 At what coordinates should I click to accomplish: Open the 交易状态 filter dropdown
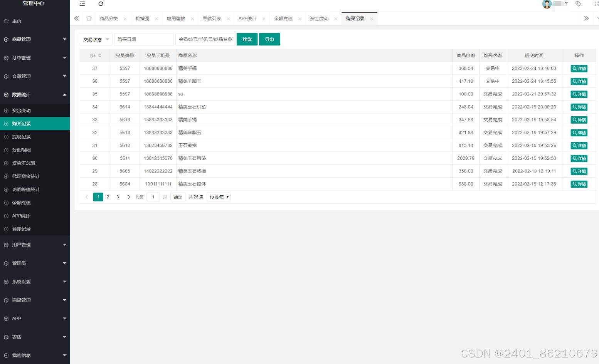96,39
